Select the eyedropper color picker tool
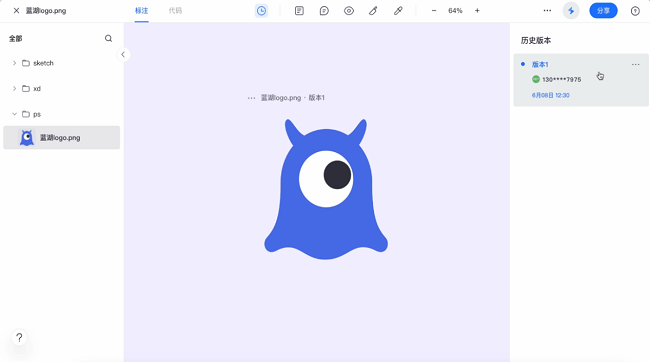Image resolution: width=650 pixels, height=362 pixels. pyautogui.click(x=398, y=11)
